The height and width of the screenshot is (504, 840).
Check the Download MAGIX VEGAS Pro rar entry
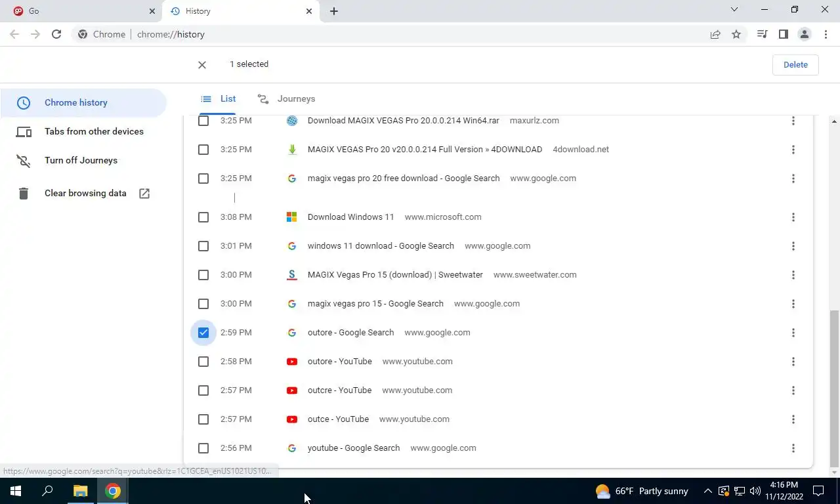point(203,121)
